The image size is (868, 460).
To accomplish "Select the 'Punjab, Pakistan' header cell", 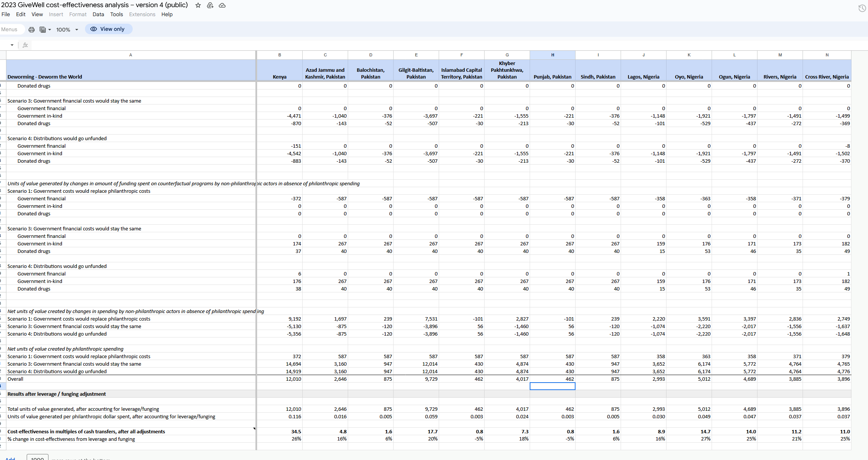I will click(553, 70).
